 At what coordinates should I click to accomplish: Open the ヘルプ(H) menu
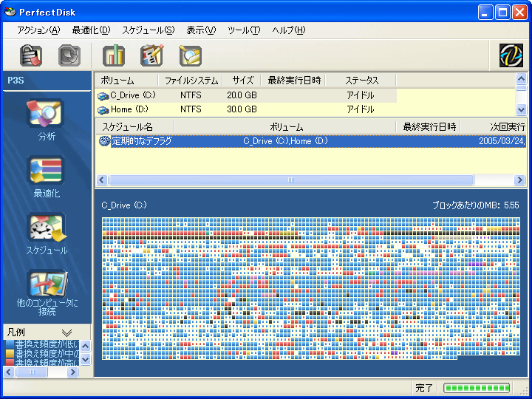point(289,30)
